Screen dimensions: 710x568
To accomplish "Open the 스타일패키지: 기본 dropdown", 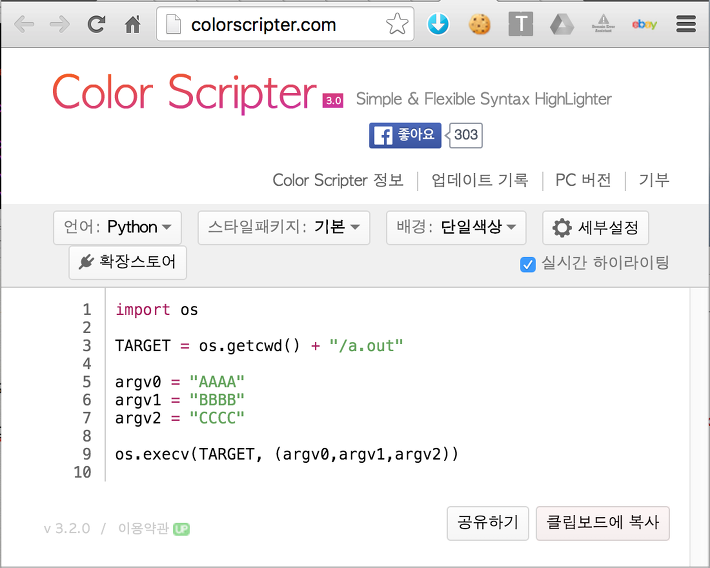I will pyautogui.click(x=284, y=227).
